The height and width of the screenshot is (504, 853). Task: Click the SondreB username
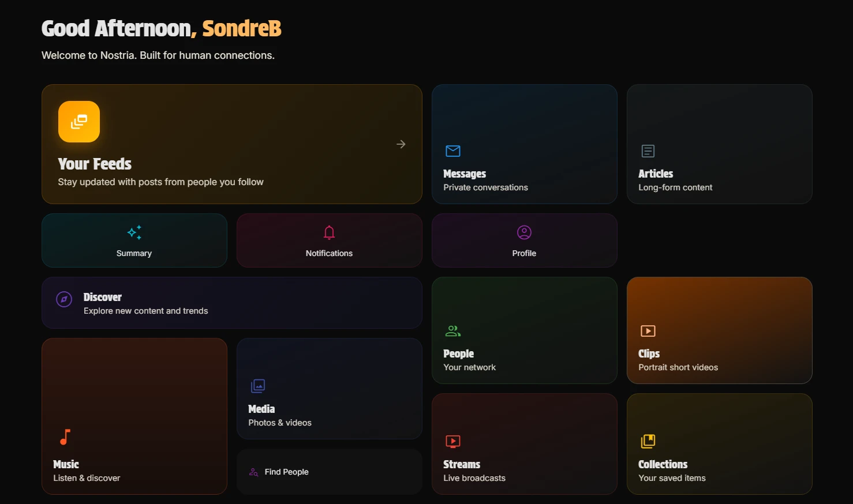pos(241,28)
